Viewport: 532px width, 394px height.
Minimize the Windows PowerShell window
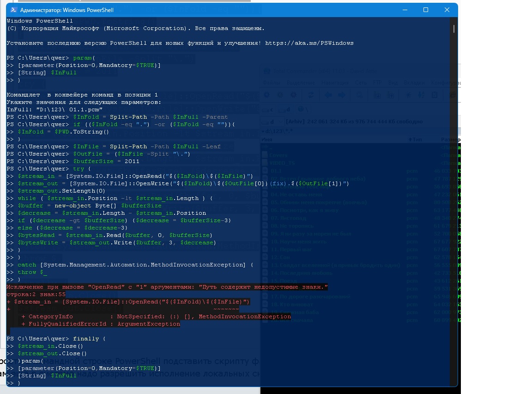point(405,10)
